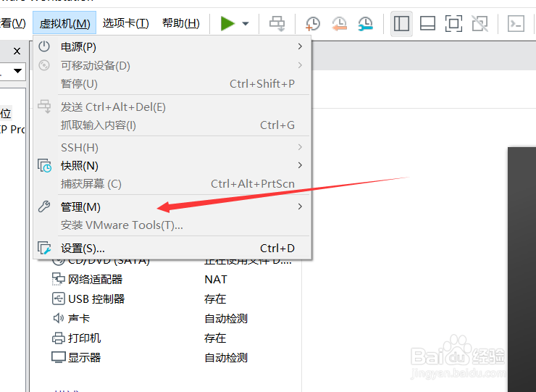The image size is (536, 392).
Task: Open the 管理(M) submenu entry
Action: tap(172, 207)
